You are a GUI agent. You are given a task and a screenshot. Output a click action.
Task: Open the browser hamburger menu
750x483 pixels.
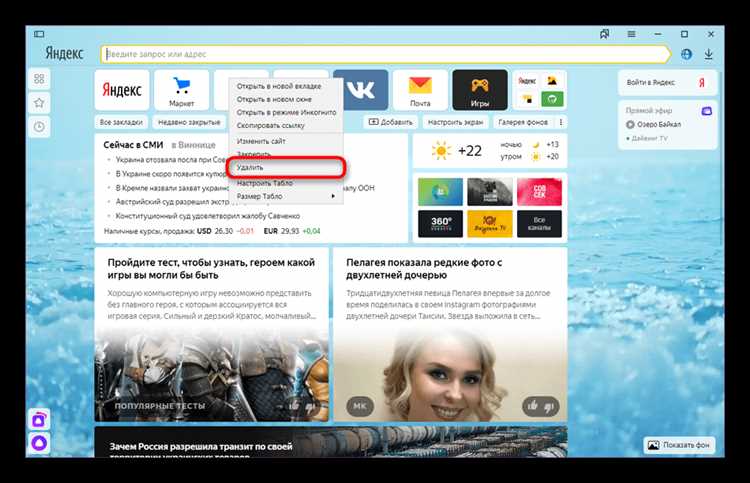632,33
